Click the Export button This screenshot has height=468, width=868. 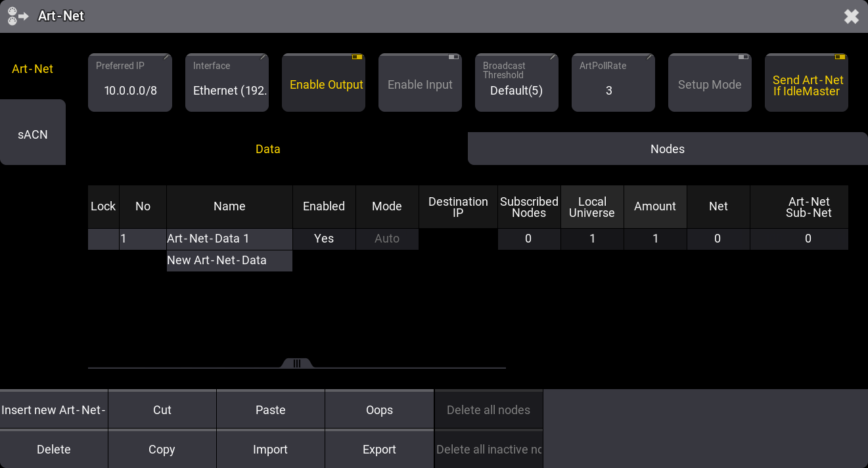coord(379,450)
